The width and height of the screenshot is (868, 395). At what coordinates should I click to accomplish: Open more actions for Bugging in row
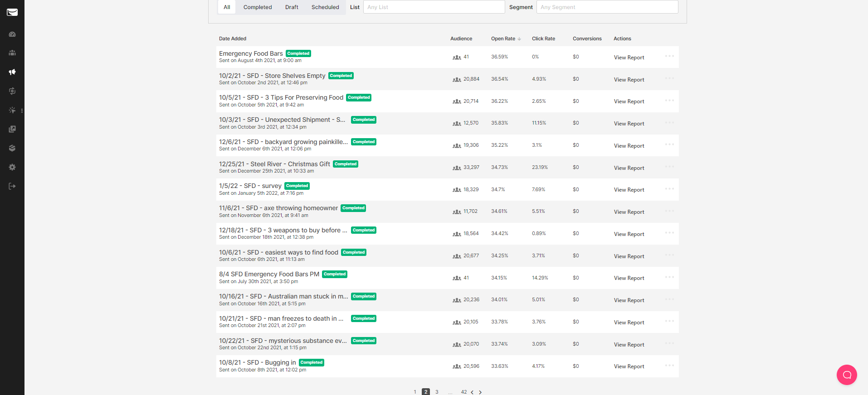[x=669, y=366]
